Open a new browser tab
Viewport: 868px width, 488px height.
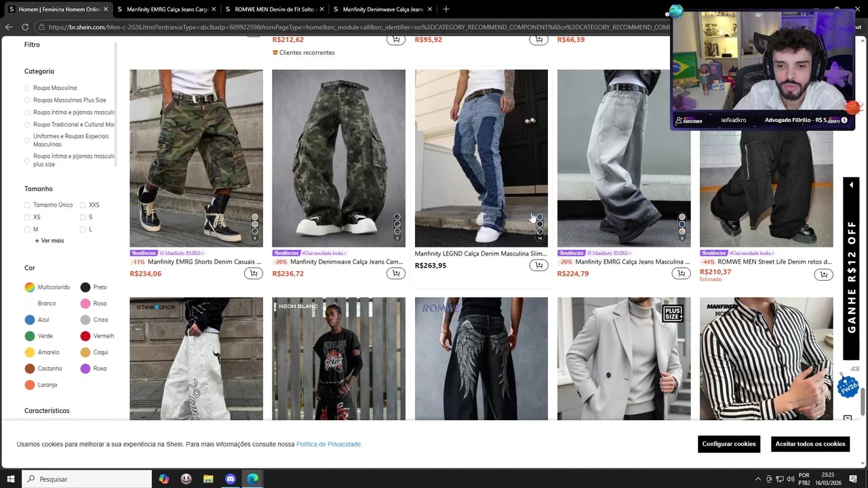pos(446,9)
